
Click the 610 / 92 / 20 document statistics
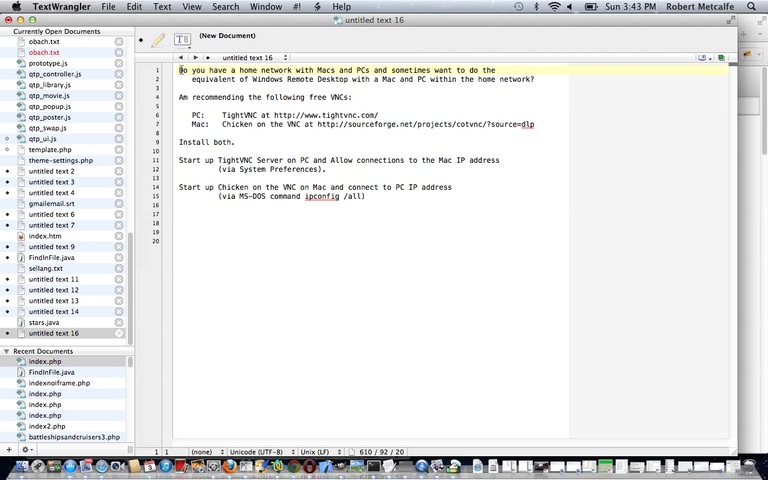click(382, 452)
